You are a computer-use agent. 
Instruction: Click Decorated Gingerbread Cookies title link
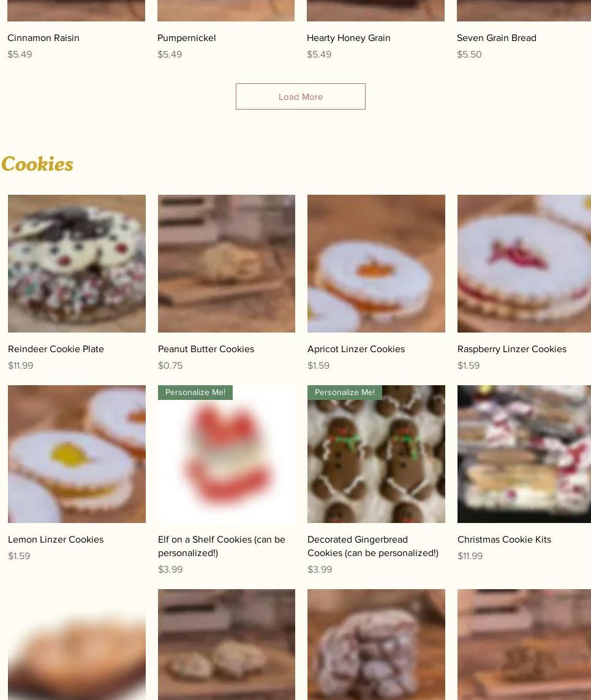(373, 546)
